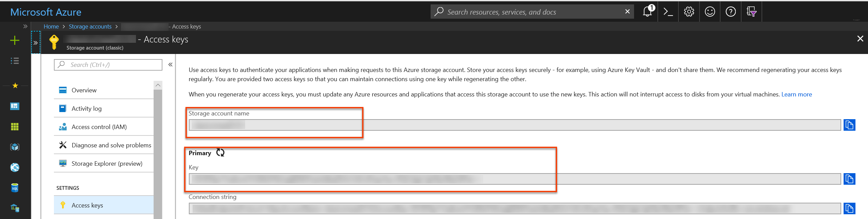Regenerate the primary access key
The height and width of the screenshot is (219, 868).
tap(220, 153)
